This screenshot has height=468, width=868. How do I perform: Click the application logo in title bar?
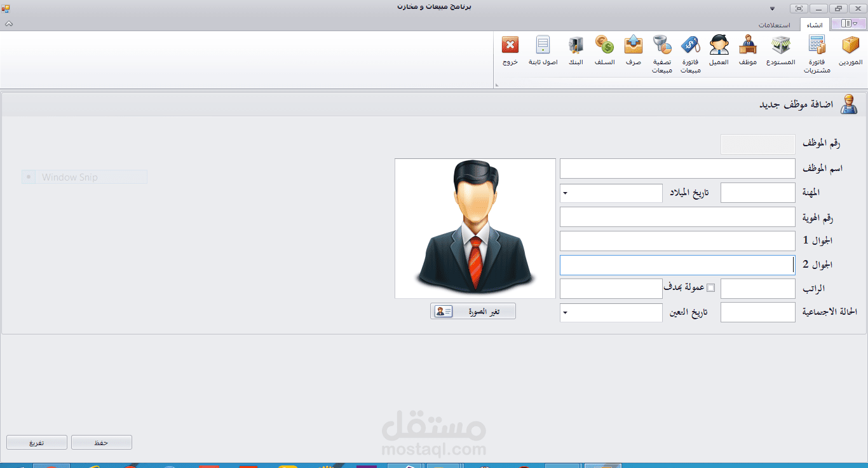(x=6, y=8)
